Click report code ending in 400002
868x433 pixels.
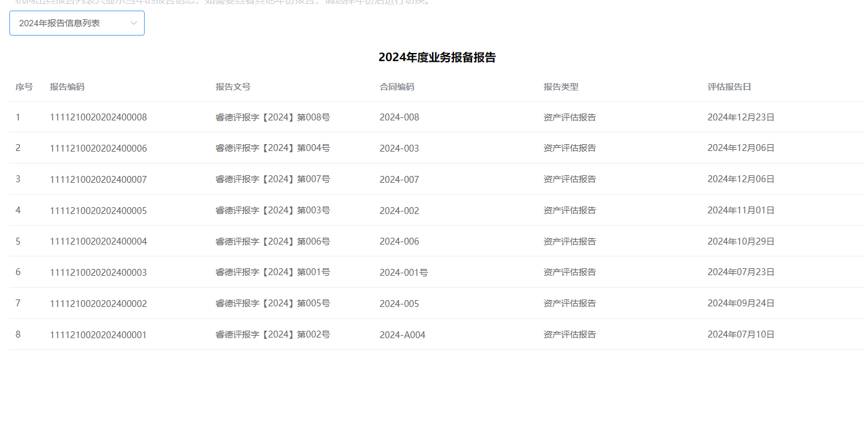point(98,304)
